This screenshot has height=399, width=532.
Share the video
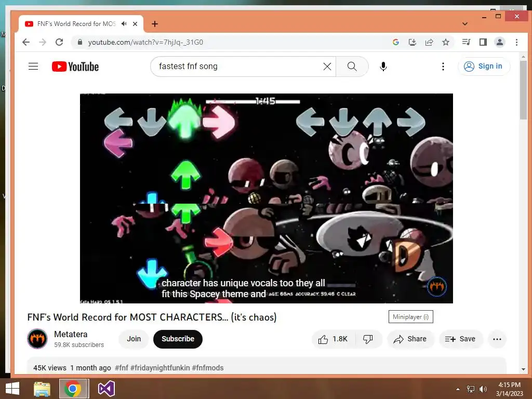point(410,339)
